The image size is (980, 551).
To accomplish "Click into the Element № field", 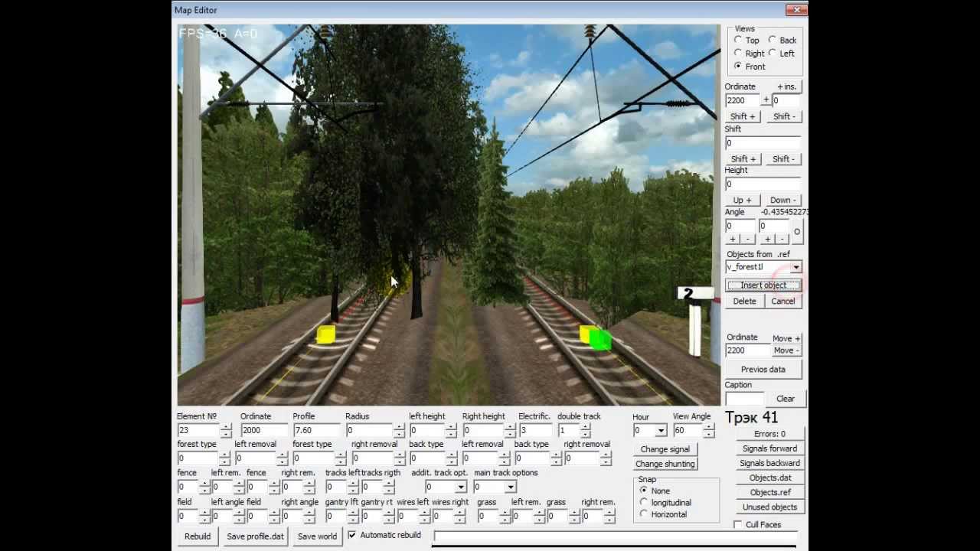I will (198, 430).
